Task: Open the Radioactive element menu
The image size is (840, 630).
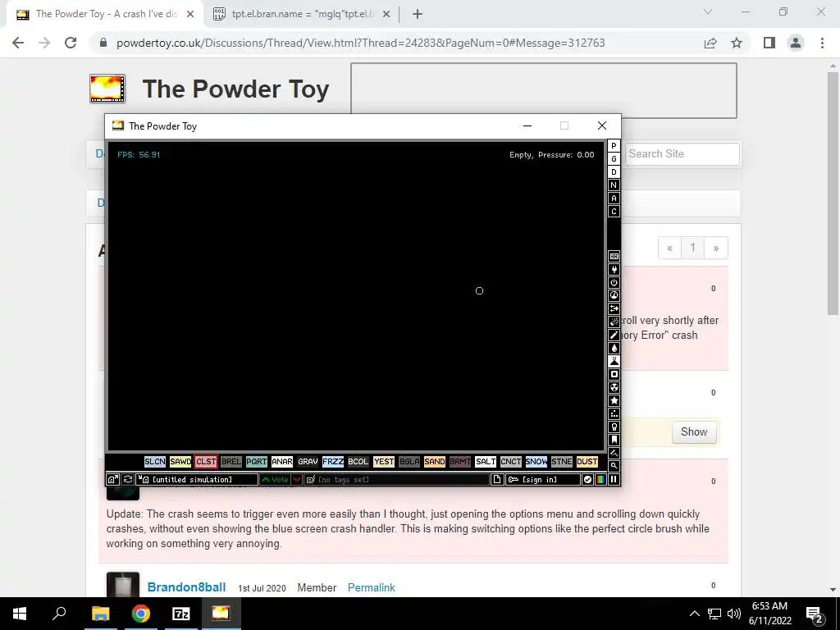Action: (614, 387)
